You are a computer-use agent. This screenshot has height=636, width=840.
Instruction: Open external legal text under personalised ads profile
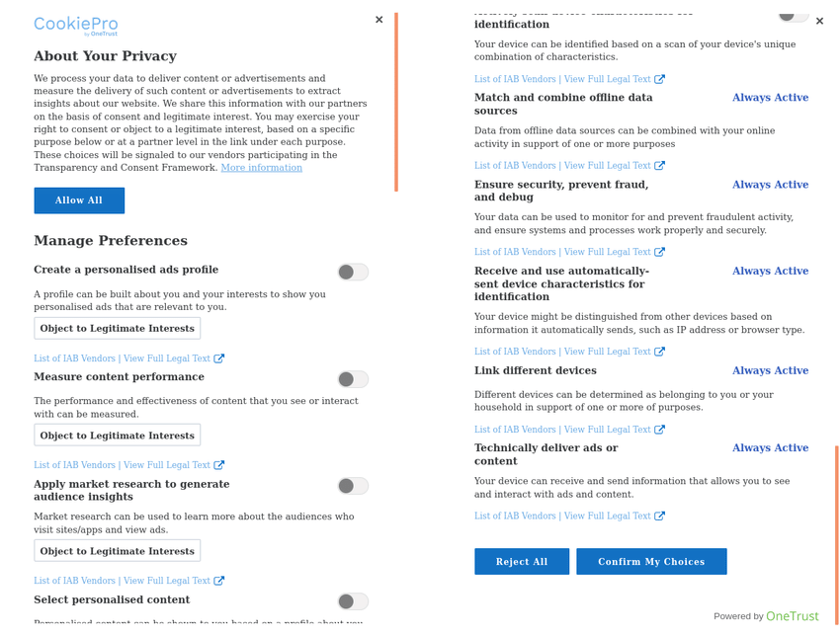219,358
